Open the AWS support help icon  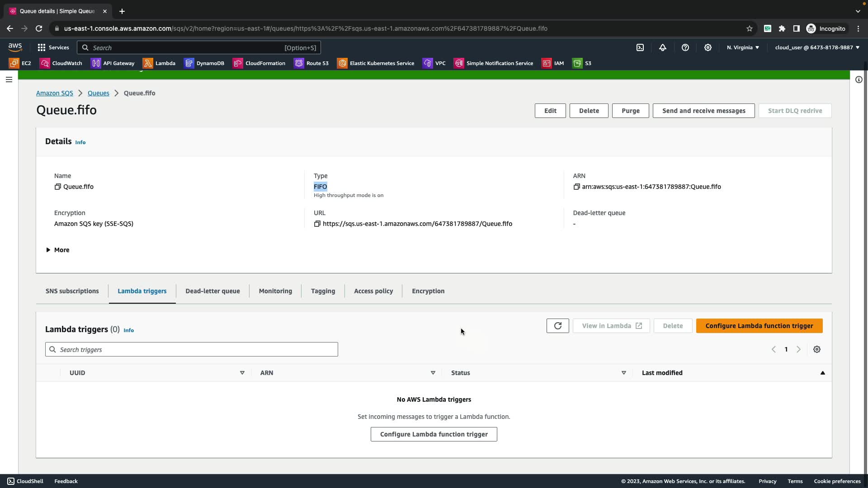tap(685, 47)
